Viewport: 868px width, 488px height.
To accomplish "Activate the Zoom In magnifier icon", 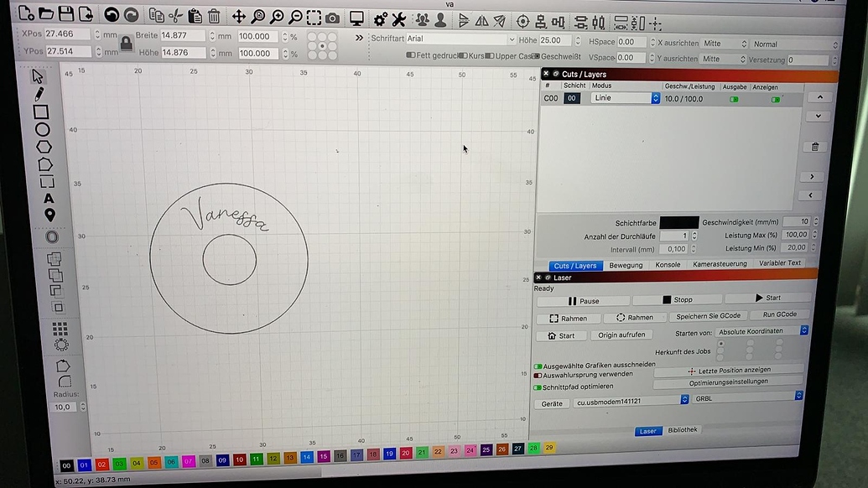I will point(277,17).
